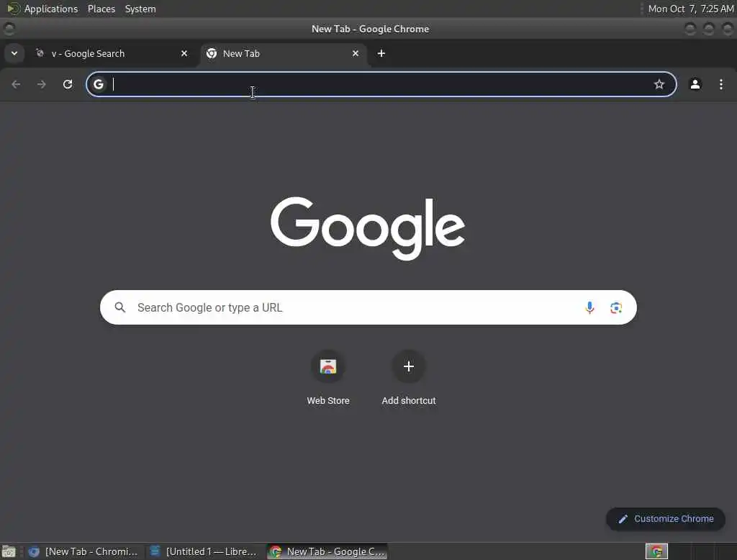Click show desktop icon in bottom panel
737x560 pixels.
[x=9, y=551]
